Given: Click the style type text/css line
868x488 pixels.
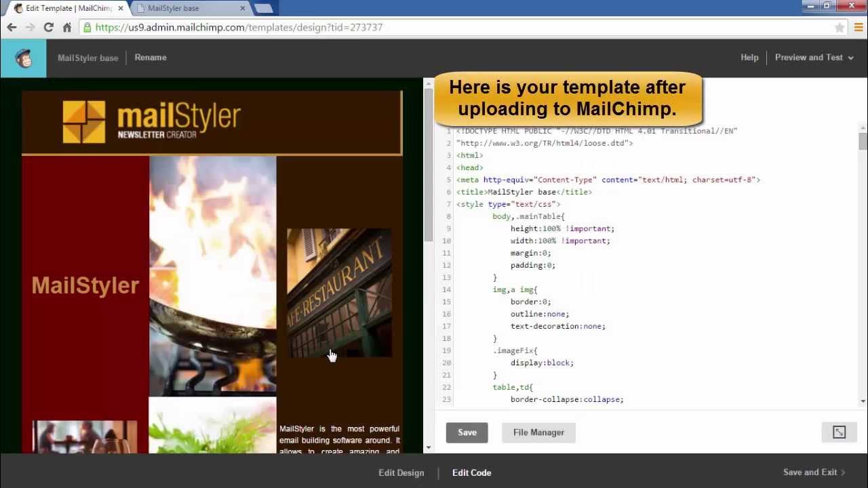Looking at the screenshot, I should pos(508,204).
